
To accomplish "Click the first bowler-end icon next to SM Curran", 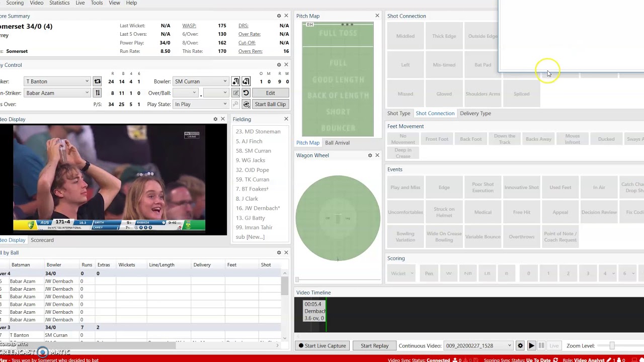I will click(x=235, y=81).
